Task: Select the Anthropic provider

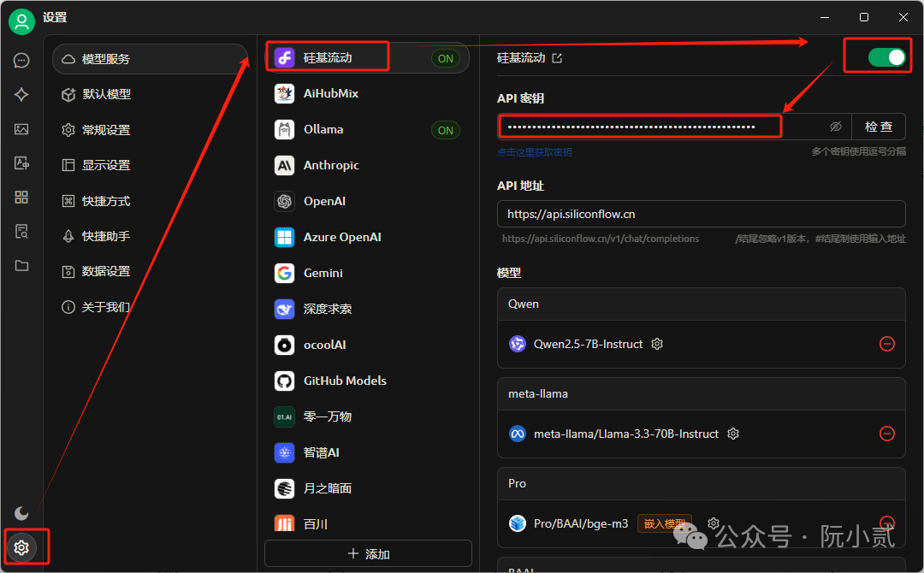Action: coord(366,165)
